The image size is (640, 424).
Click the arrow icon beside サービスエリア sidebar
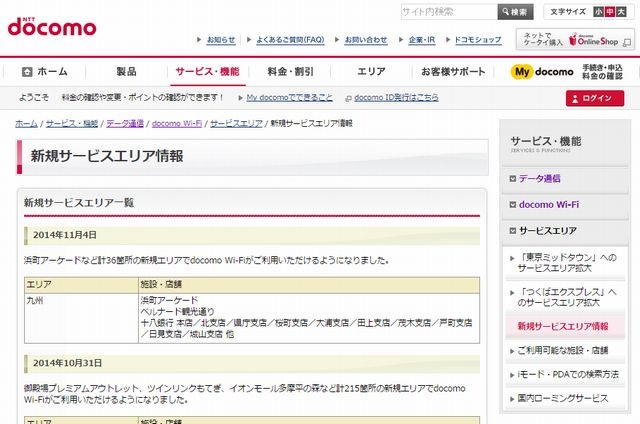coord(513,231)
